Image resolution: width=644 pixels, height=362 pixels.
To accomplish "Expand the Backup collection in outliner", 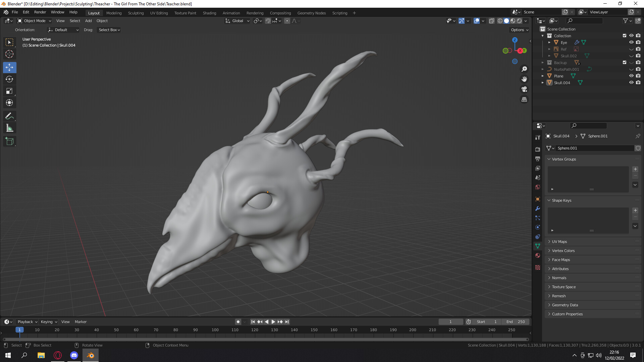I will [x=543, y=63].
